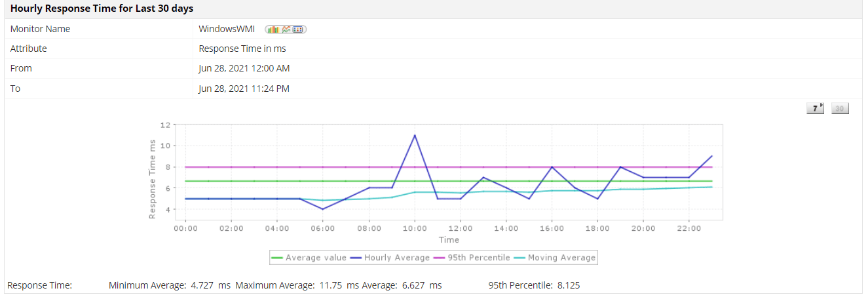Click the table view icon beside WindowsWMI

(298, 30)
